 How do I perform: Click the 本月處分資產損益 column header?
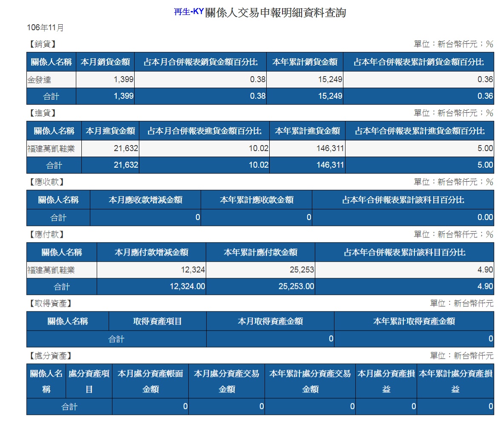pyautogui.click(x=386, y=381)
